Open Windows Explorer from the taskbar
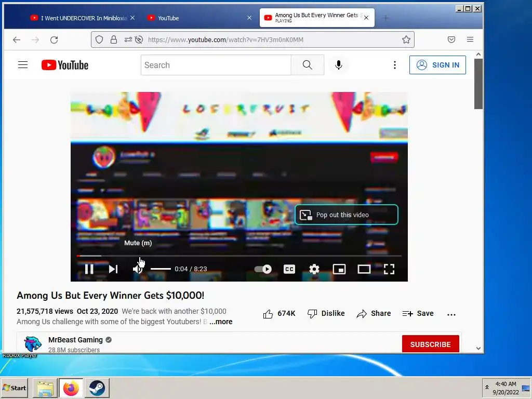Image resolution: width=532 pixels, height=399 pixels. 45,388
